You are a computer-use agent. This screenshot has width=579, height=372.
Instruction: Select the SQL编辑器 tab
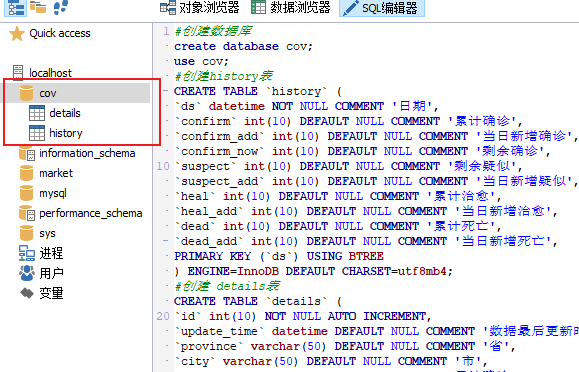pos(382,8)
